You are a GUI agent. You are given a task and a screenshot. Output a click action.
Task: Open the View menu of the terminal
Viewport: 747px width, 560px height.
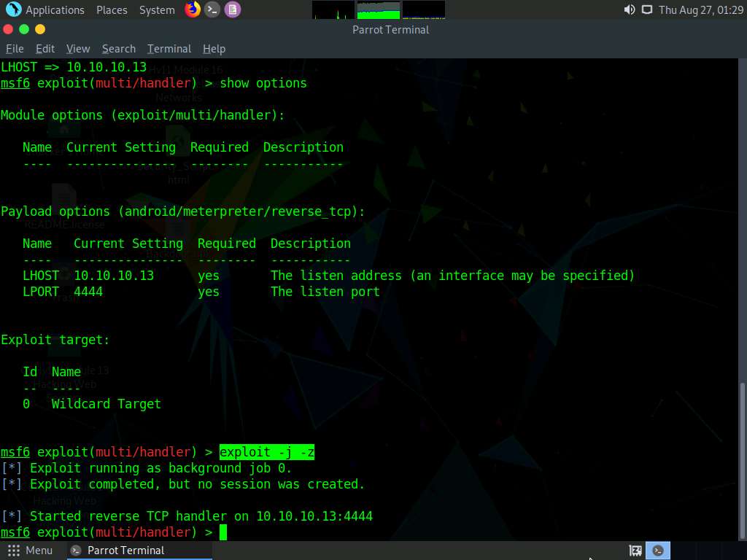pos(77,48)
